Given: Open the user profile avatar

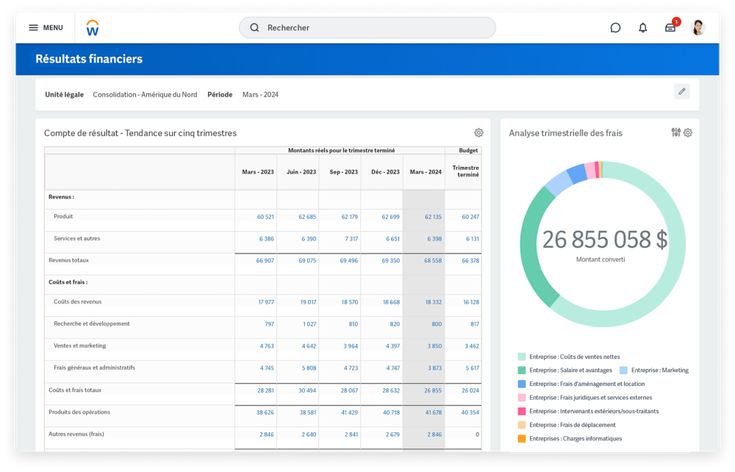Looking at the screenshot, I should [698, 28].
